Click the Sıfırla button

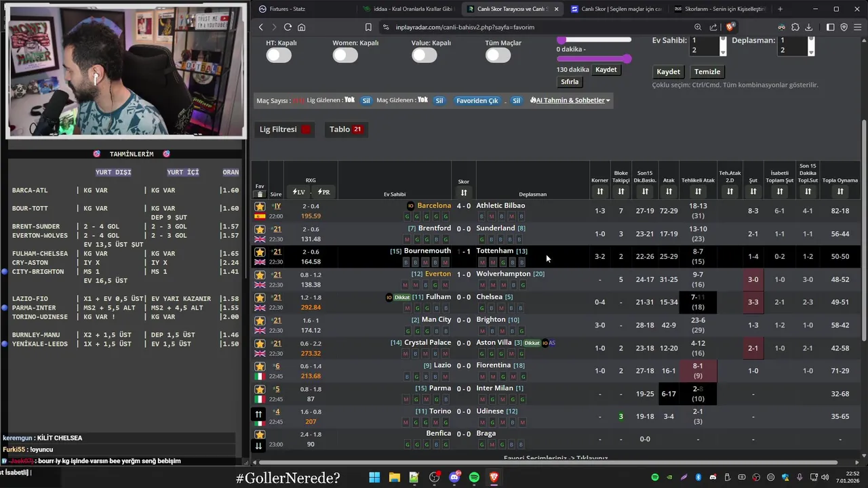[x=570, y=82]
